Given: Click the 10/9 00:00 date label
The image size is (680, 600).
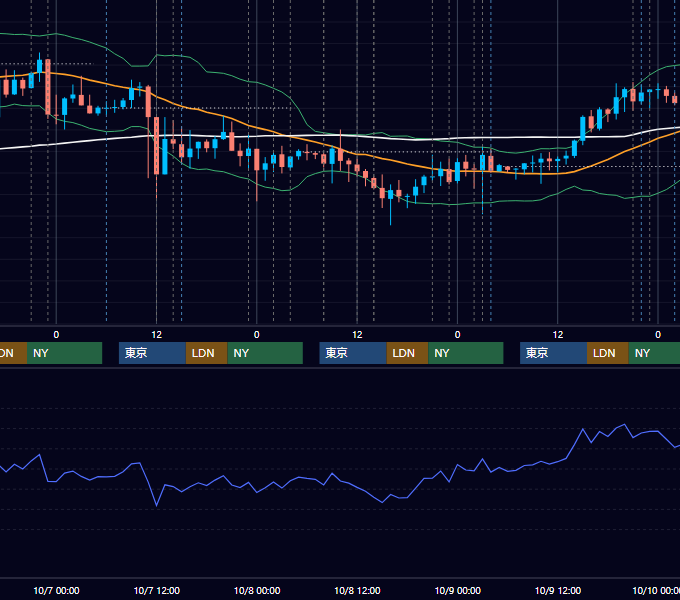Looking at the screenshot, I should click(x=458, y=590).
